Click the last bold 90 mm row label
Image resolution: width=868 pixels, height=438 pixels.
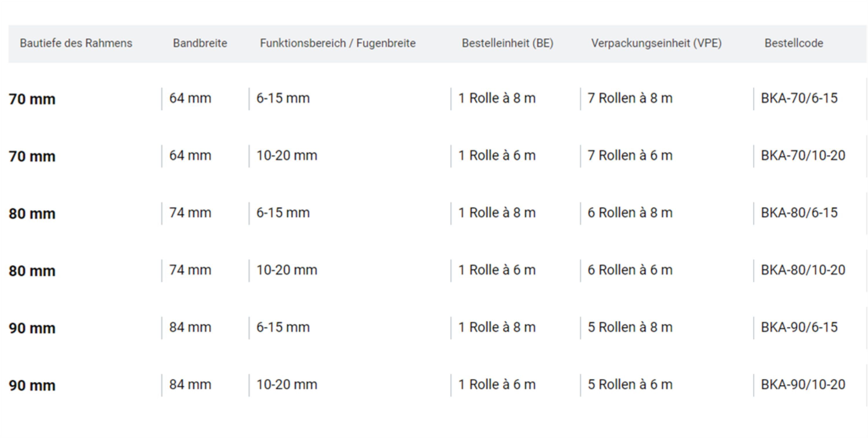(x=32, y=385)
